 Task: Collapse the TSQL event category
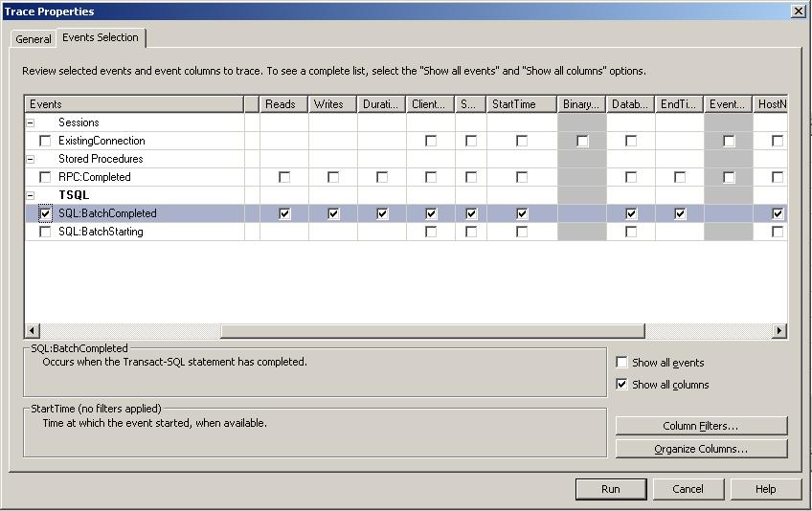tap(31, 195)
